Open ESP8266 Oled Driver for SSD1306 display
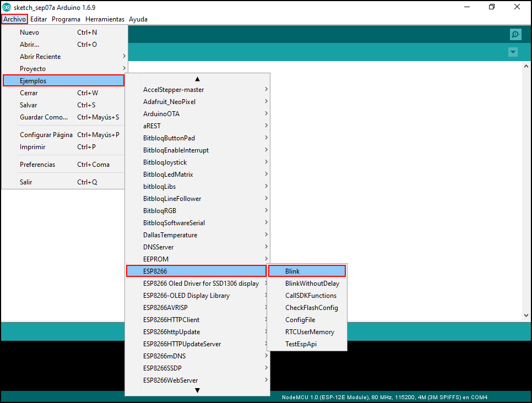Screen dimensions: 532x403 click(x=198, y=284)
